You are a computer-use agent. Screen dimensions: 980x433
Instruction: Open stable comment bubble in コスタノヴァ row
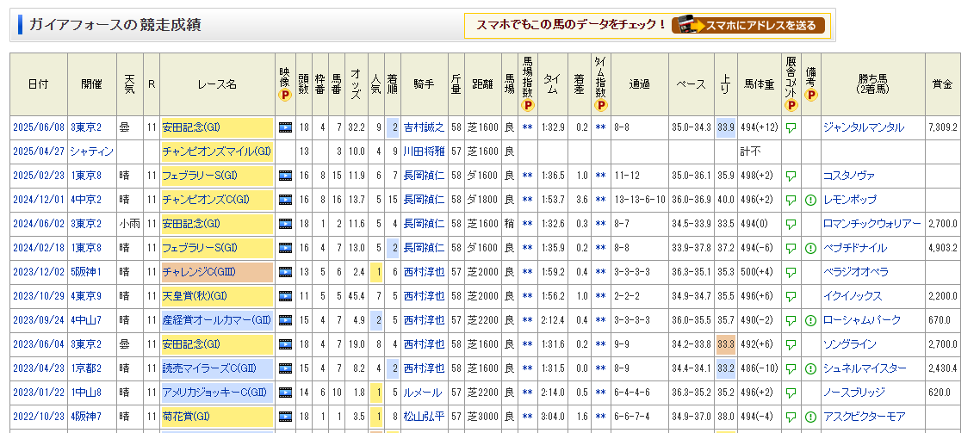(x=791, y=176)
